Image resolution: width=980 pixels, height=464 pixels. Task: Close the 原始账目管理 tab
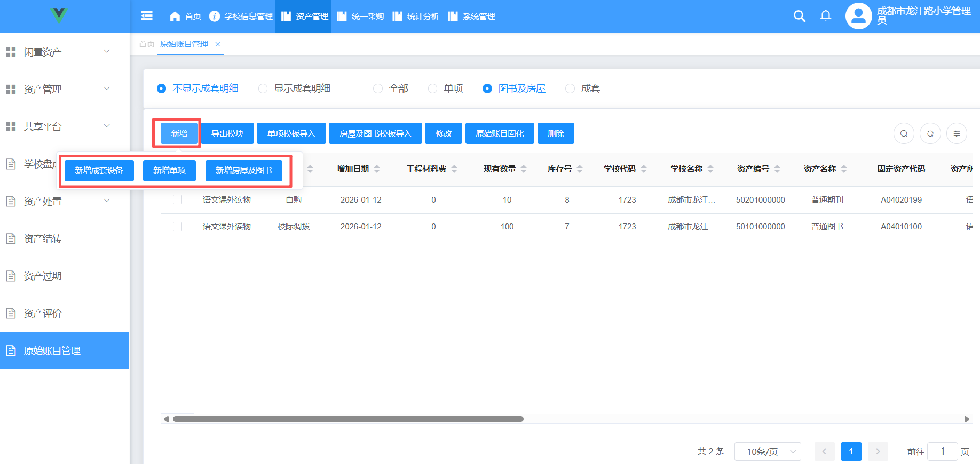218,44
